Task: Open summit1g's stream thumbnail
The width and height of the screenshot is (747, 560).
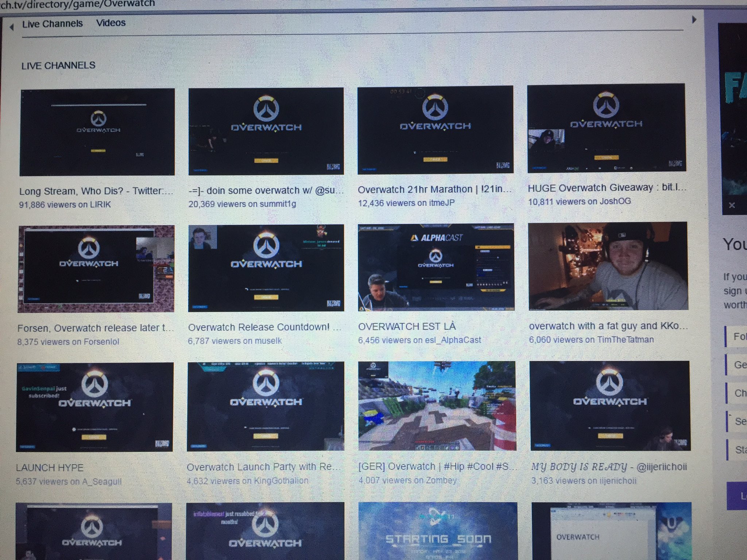Action: coord(266,131)
